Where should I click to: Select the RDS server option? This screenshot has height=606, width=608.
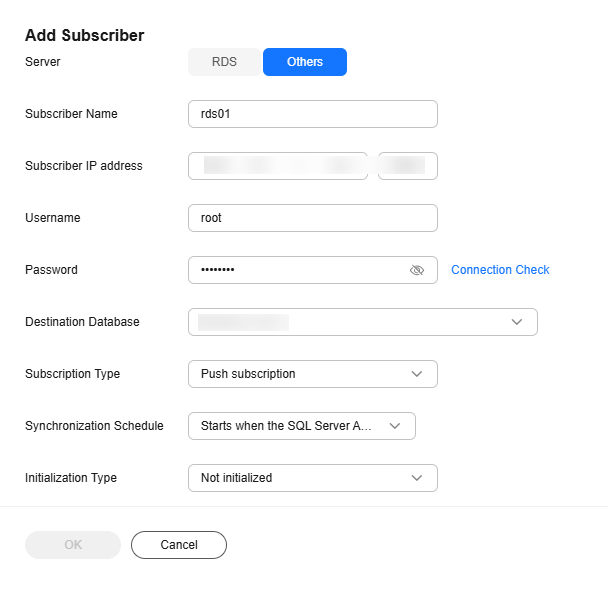tap(224, 62)
